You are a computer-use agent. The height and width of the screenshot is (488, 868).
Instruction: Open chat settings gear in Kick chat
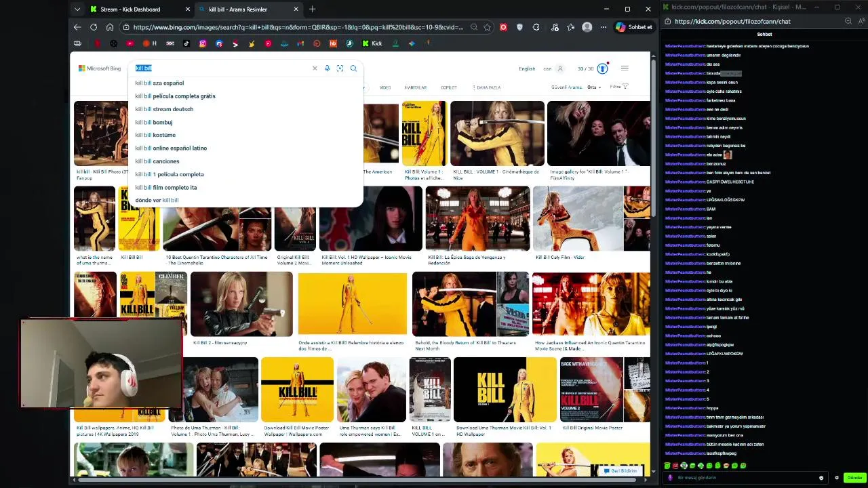(x=836, y=478)
